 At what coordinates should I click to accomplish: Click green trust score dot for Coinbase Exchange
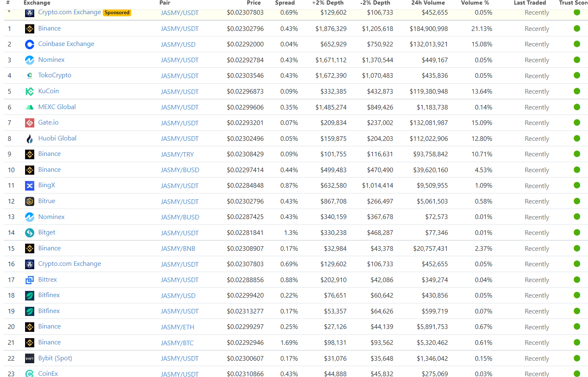(x=577, y=44)
